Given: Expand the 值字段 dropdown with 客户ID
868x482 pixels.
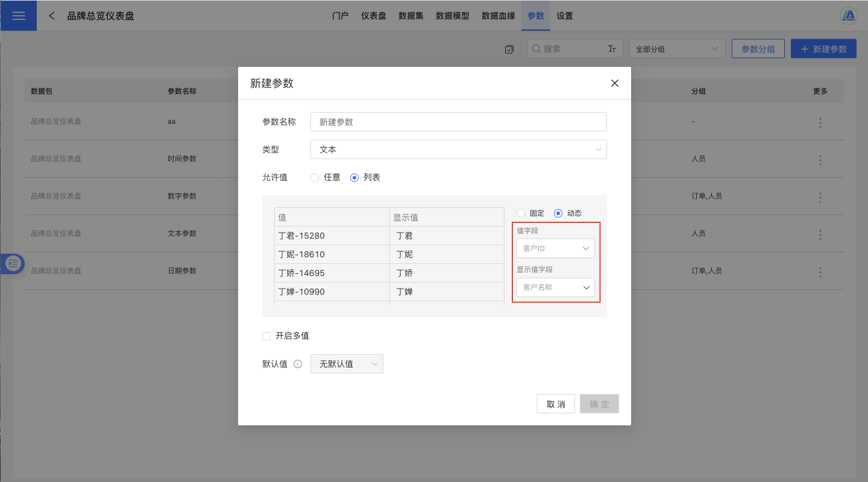Looking at the screenshot, I should 555,248.
